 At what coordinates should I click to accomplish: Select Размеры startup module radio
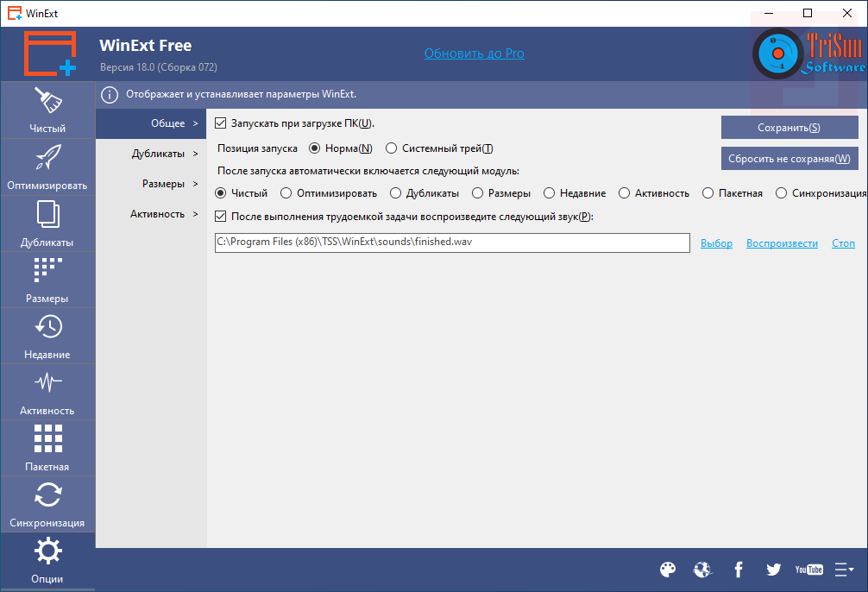[x=477, y=193]
